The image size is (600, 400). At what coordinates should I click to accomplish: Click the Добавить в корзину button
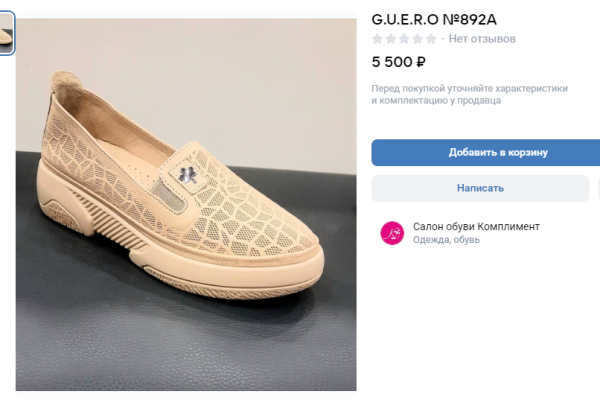(x=486, y=152)
